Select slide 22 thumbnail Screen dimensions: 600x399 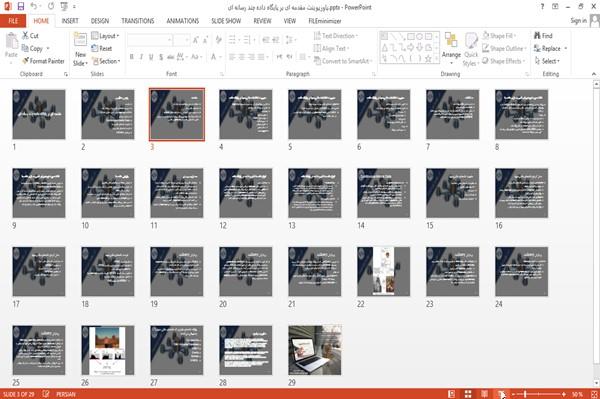tap(383, 271)
